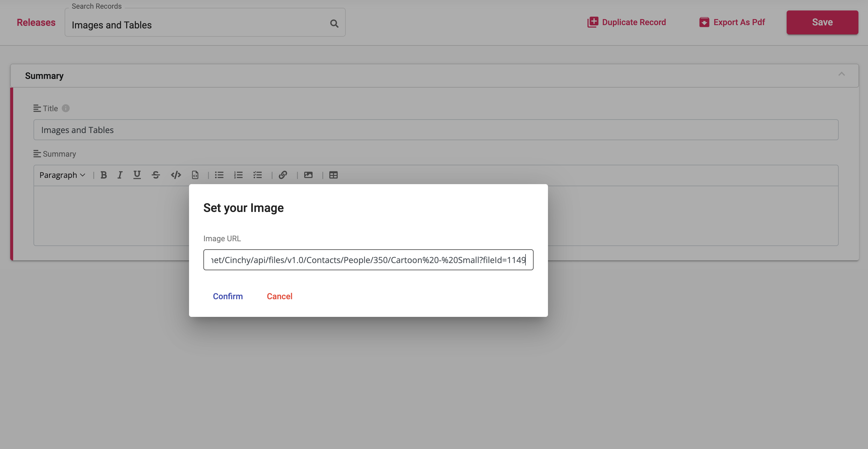Click the ordered list icon
The width and height of the screenshot is (868, 449).
(x=238, y=175)
